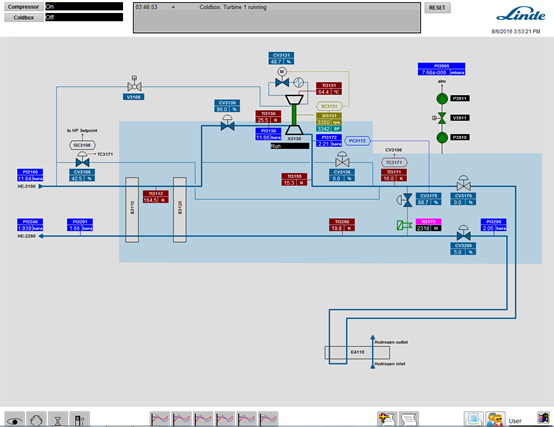Open the PC3172 controller hexagon

357,141
